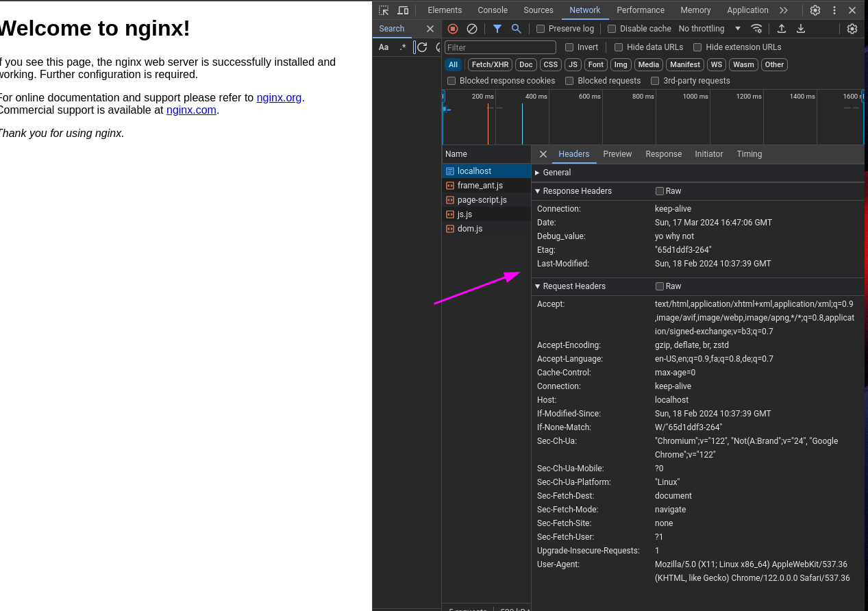Focus the network Filter input field

[x=500, y=47]
